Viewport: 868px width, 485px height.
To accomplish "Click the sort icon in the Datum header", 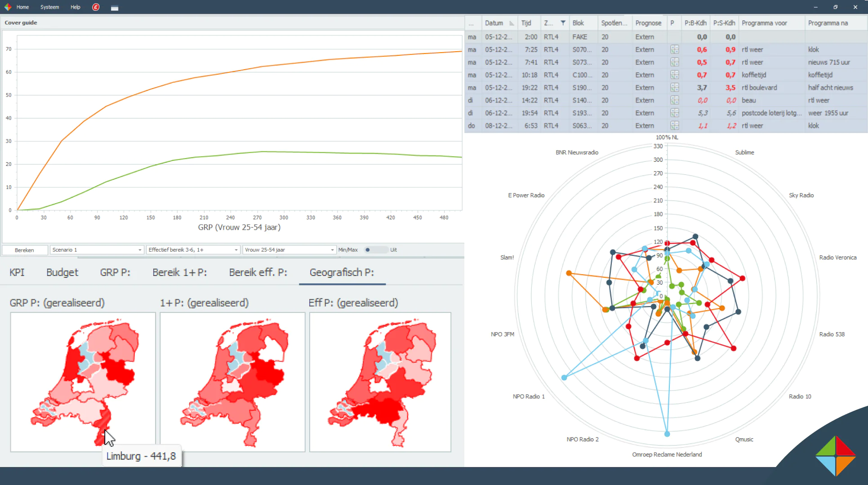I will [x=511, y=23].
